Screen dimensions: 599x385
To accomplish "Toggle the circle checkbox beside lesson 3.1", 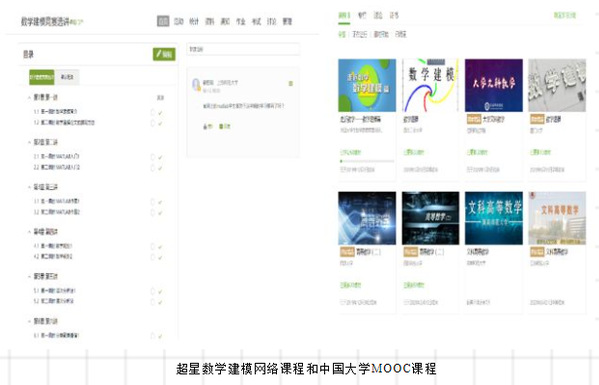I will (153, 202).
